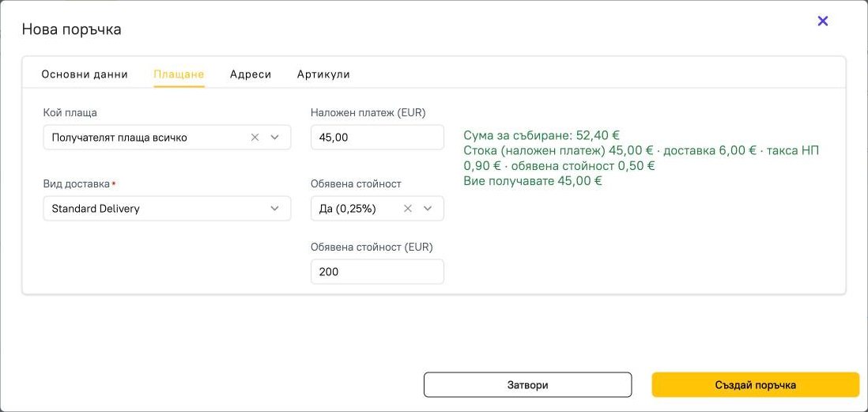Viewport: 868px width, 412px height.
Task: Click the Наложен платеж (EUR) label
Action: [x=368, y=112]
